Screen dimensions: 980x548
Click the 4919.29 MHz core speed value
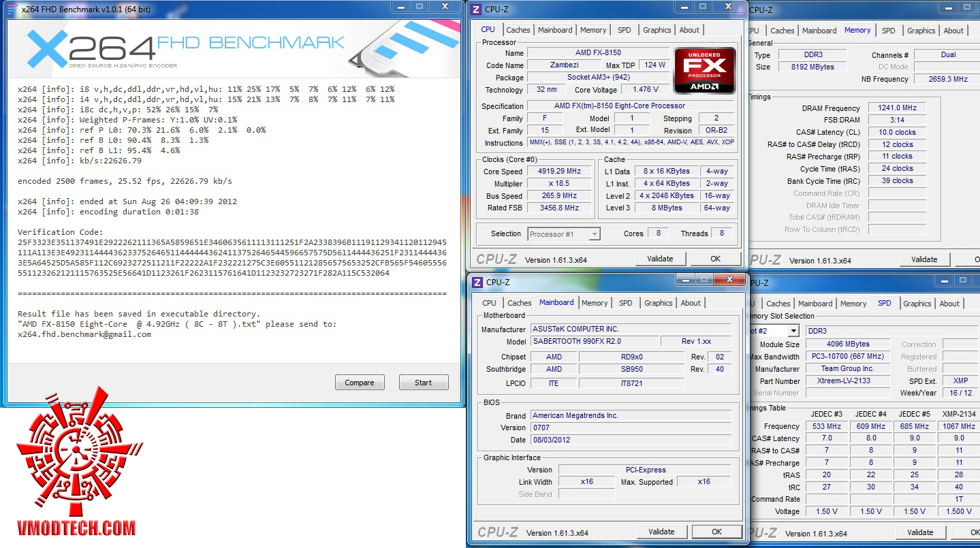pos(559,172)
